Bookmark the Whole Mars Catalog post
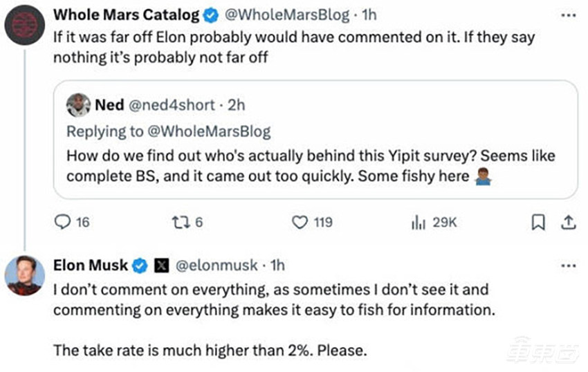 [x=540, y=222]
